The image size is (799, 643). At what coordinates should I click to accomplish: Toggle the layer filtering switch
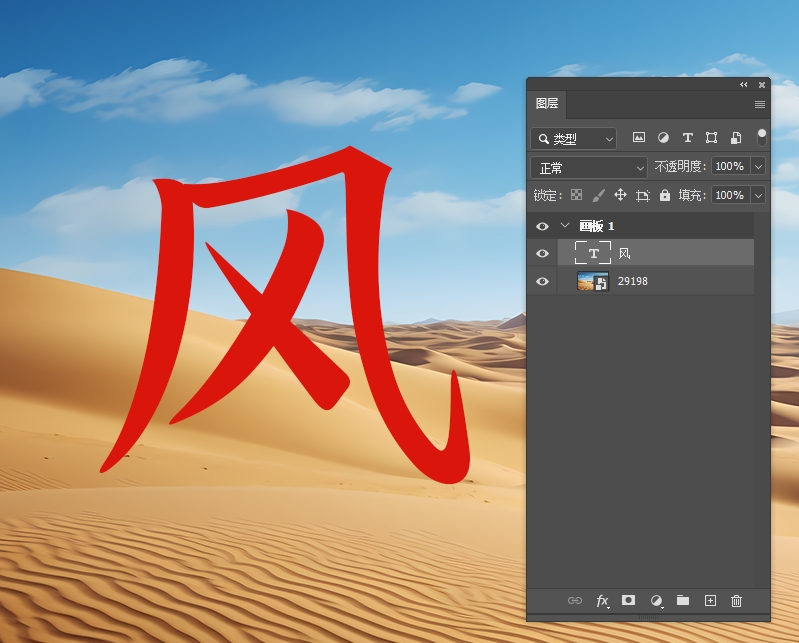[761, 138]
